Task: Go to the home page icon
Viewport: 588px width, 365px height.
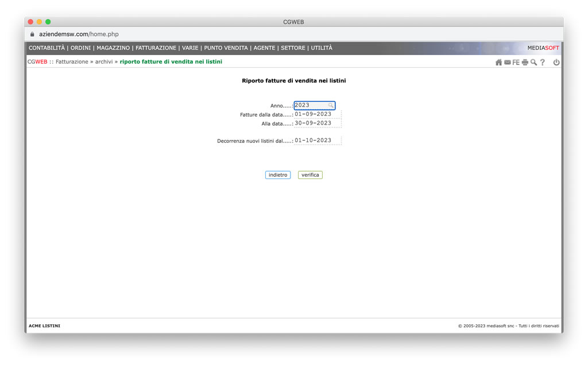Action: click(498, 62)
